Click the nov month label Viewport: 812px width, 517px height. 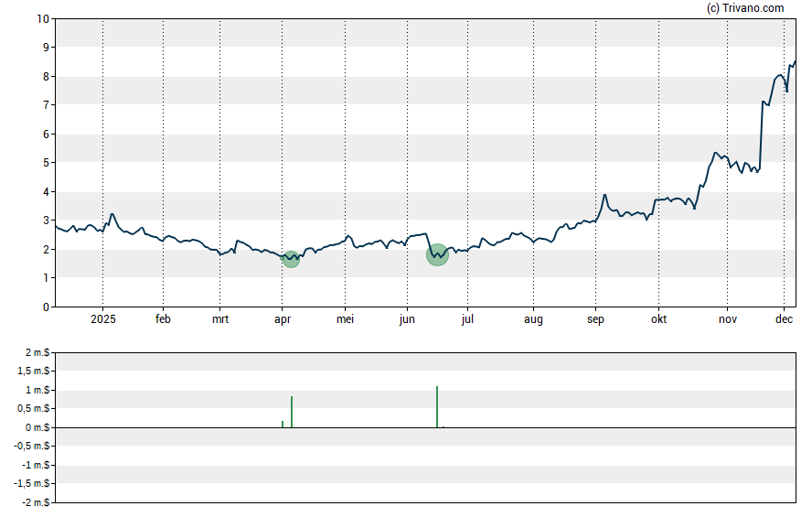[x=727, y=319]
